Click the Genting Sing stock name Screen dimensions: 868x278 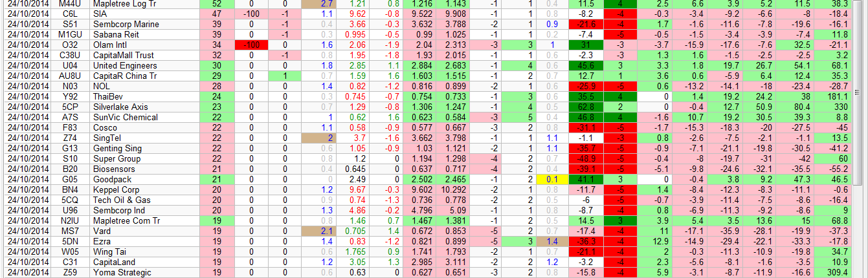117,148
